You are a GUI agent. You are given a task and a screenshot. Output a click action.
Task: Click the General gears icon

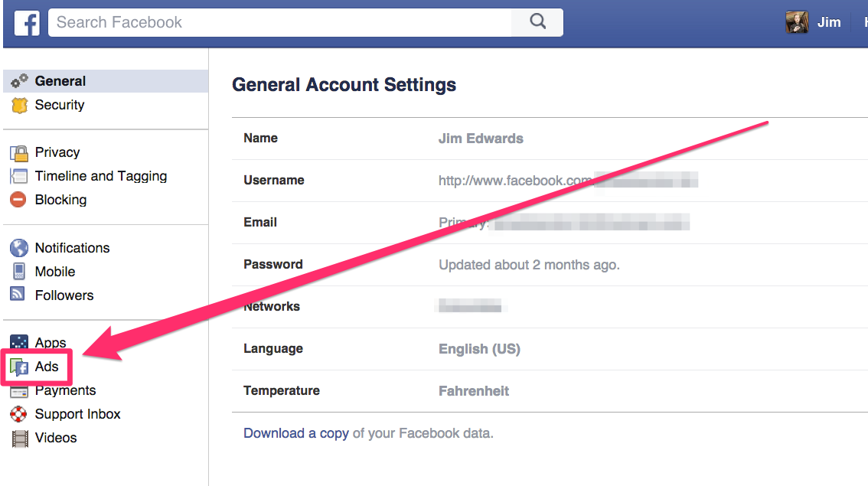(20, 81)
